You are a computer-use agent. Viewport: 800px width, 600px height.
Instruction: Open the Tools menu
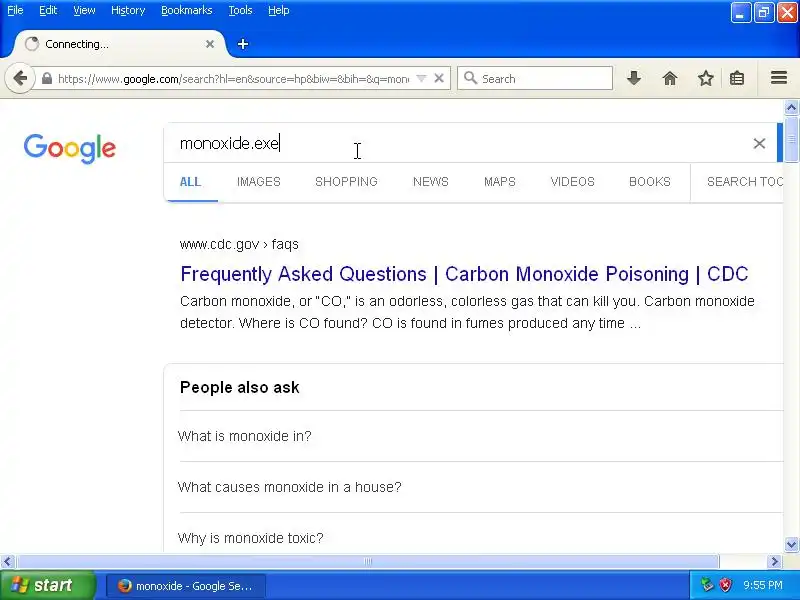(x=240, y=10)
